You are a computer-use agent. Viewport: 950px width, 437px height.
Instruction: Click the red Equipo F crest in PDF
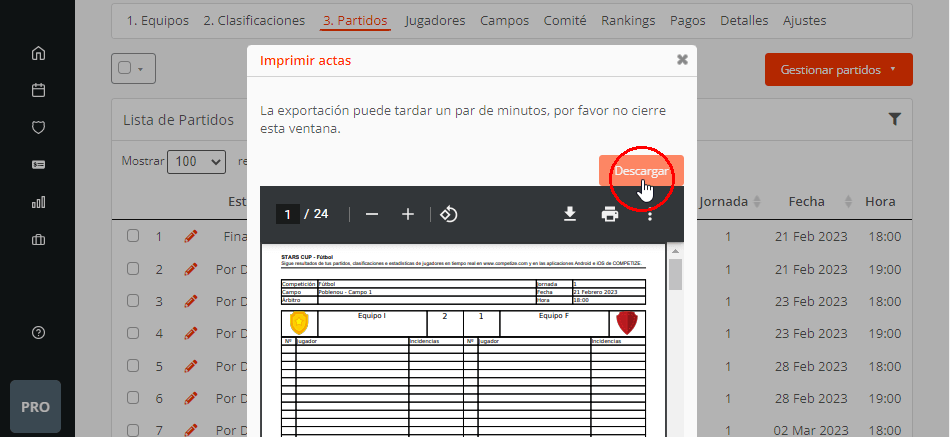point(627,323)
